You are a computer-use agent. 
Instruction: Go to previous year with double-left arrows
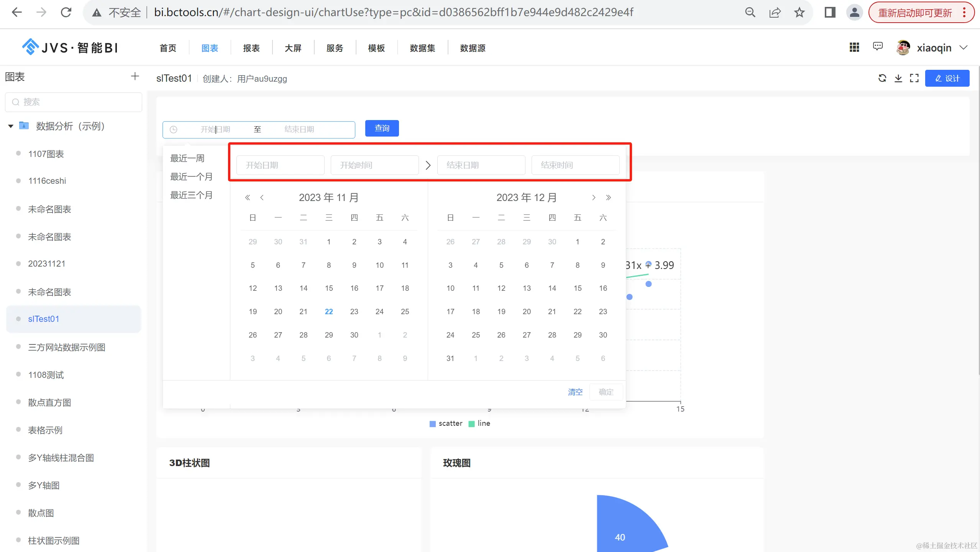(248, 198)
